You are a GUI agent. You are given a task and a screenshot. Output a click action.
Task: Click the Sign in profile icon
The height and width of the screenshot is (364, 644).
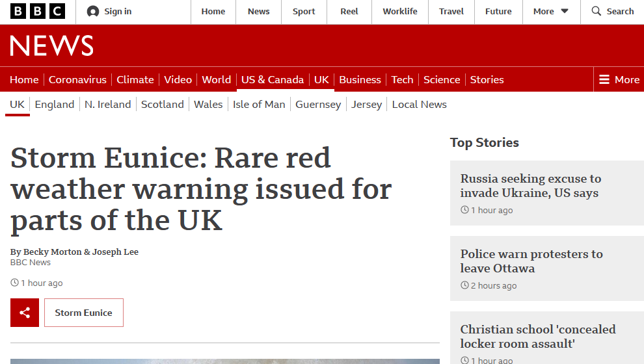(x=93, y=12)
